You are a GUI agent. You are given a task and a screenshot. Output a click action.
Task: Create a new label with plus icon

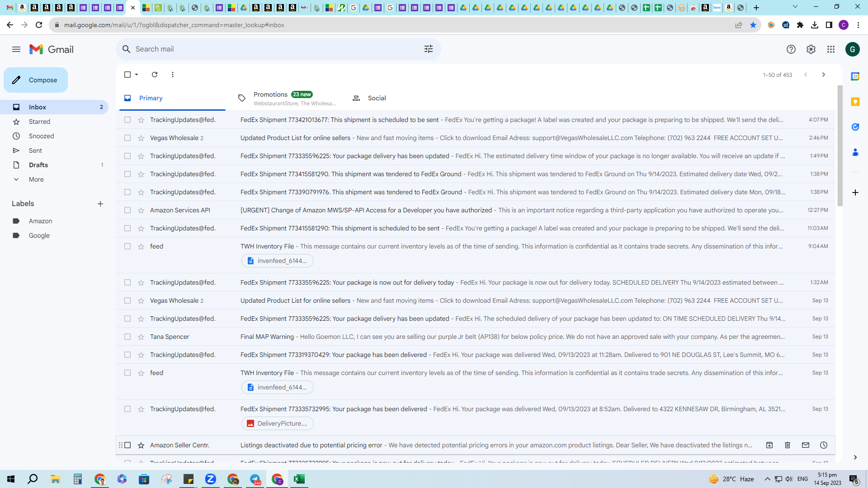click(100, 204)
